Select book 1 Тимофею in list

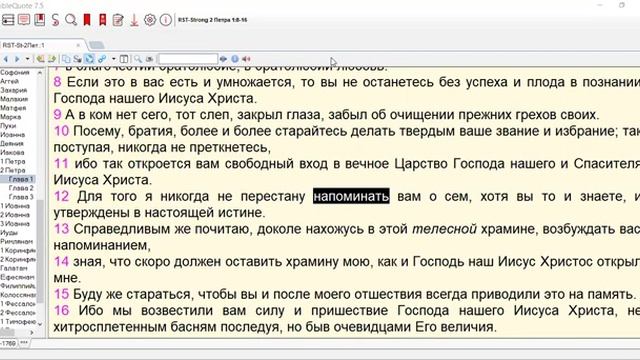pos(18,322)
